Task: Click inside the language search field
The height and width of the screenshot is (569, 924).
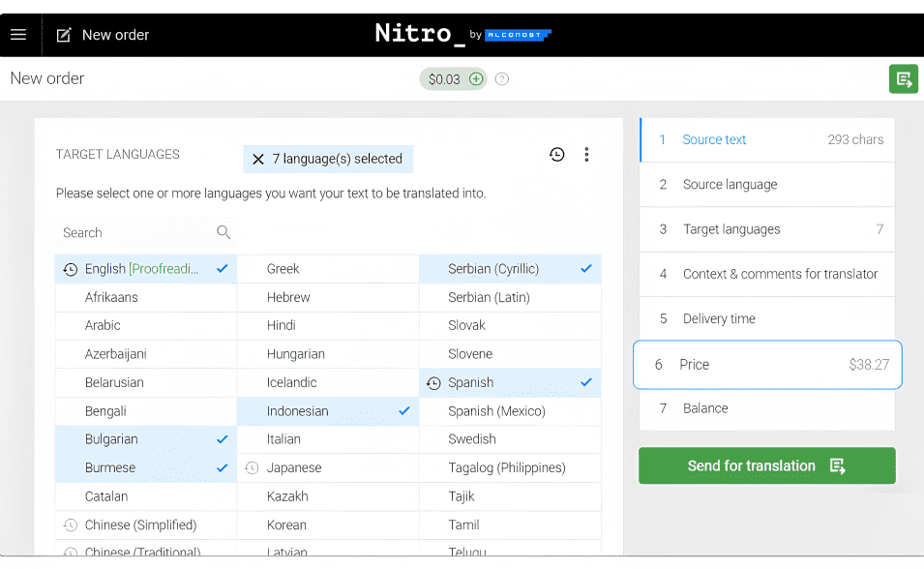Action: tap(126, 232)
